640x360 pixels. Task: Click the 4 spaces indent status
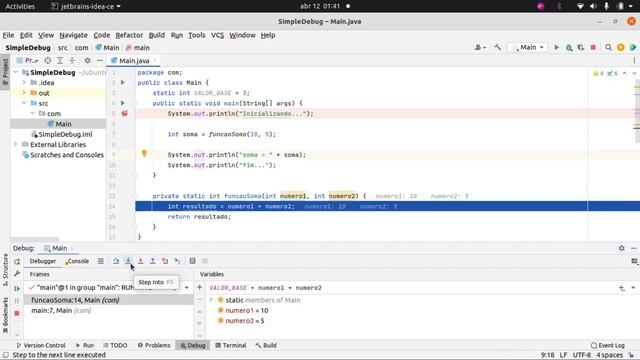[x=609, y=355]
